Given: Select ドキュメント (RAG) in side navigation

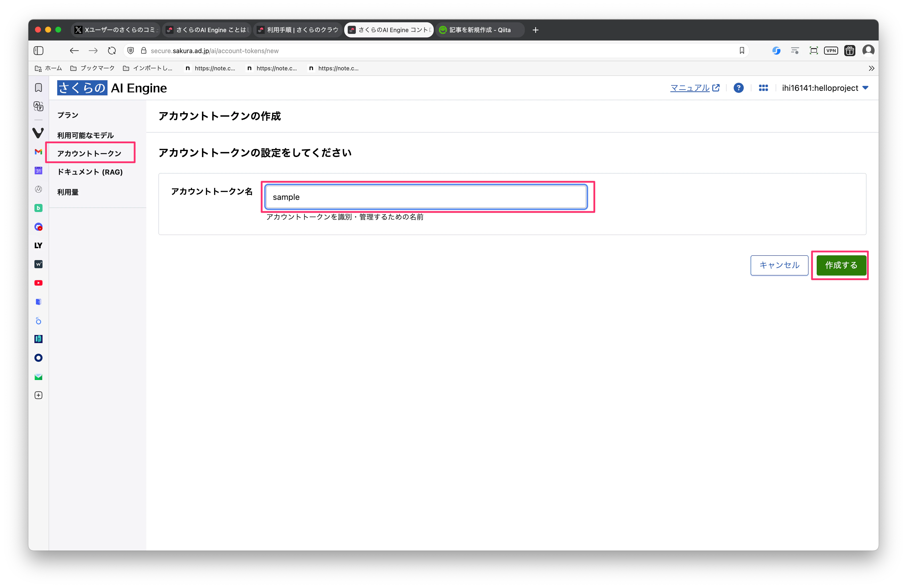Looking at the screenshot, I should (90, 172).
